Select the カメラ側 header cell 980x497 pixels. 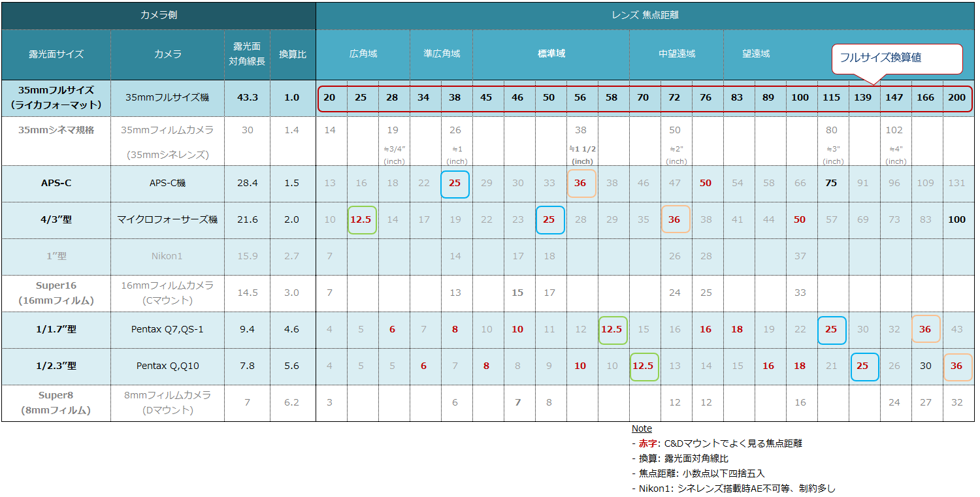pos(159,15)
